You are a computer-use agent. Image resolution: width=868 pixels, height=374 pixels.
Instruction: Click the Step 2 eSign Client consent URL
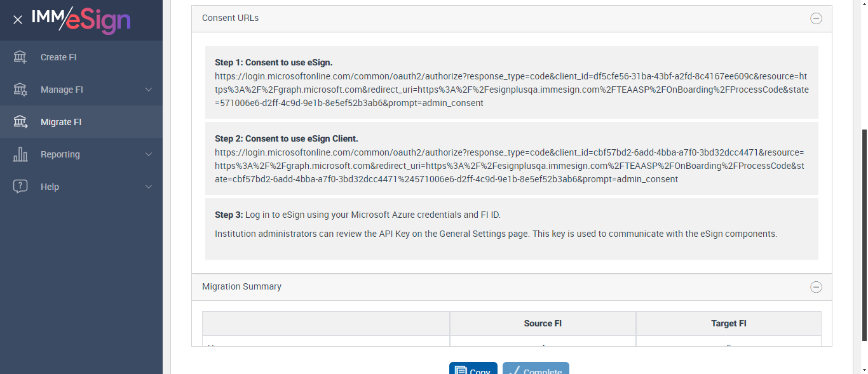pos(510,166)
